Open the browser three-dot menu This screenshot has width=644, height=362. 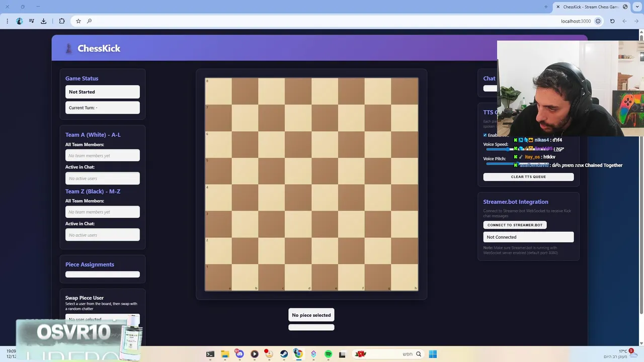(7, 21)
